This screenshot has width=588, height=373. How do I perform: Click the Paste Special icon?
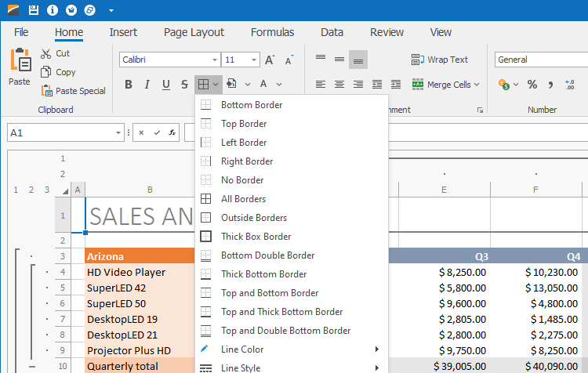point(46,91)
